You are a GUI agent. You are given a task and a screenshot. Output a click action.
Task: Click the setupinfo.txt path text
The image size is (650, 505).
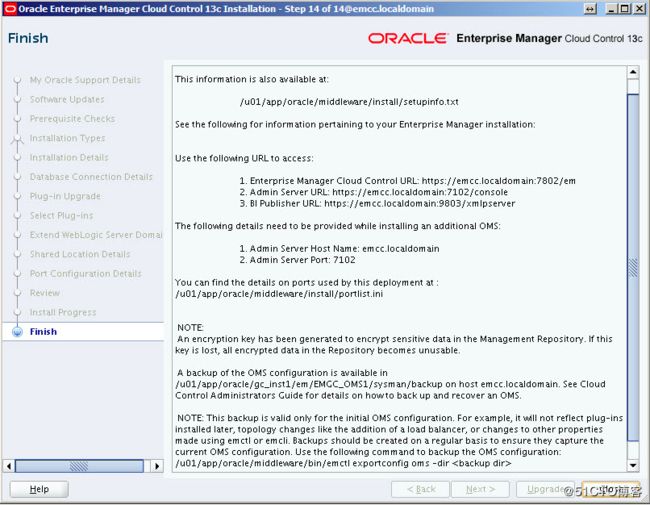pyautogui.click(x=349, y=102)
